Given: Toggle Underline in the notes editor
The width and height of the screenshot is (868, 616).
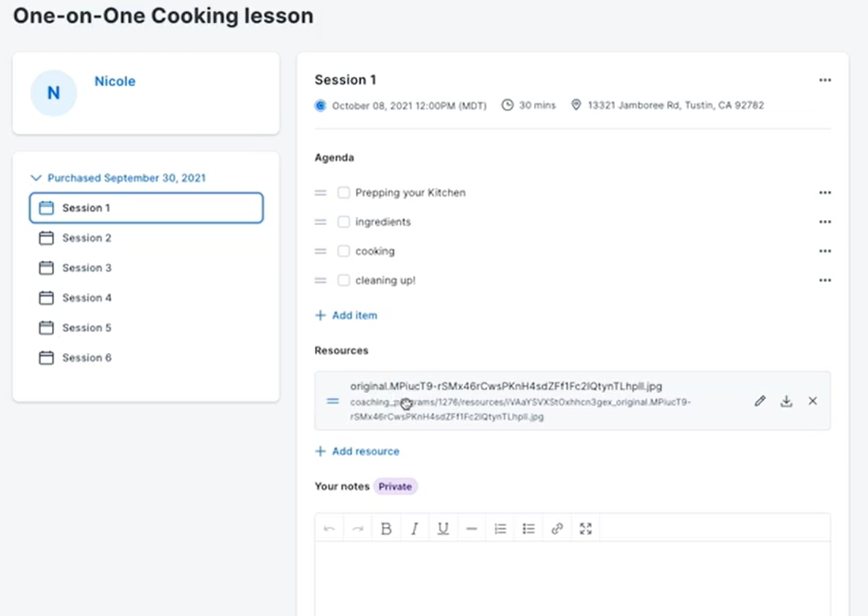Looking at the screenshot, I should click(443, 528).
